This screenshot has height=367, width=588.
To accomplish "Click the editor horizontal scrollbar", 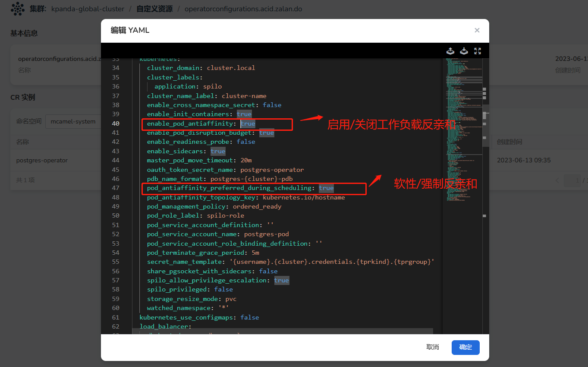I will pyautogui.click(x=282, y=331).
